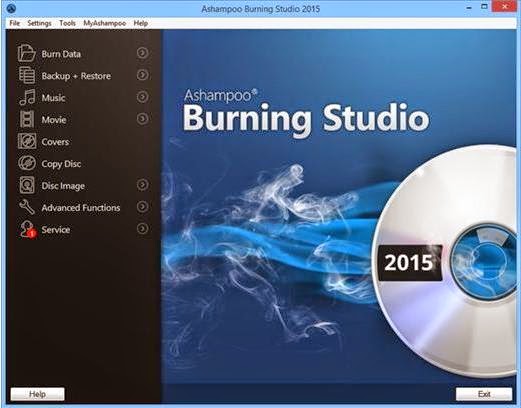Click the Help button at bottom left
This screenshot has height=408, width=521.
[x=37, y=394]
